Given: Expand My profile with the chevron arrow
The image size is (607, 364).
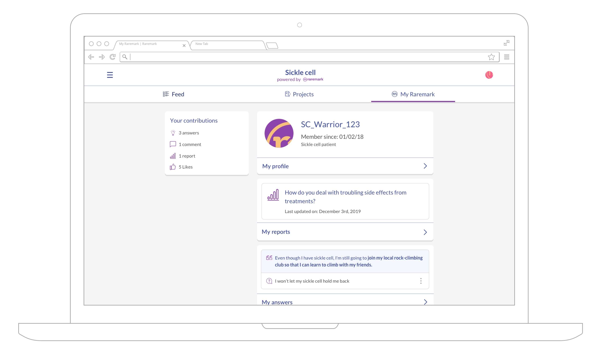Looking at the screenshot, I should [x=425, y=166].
